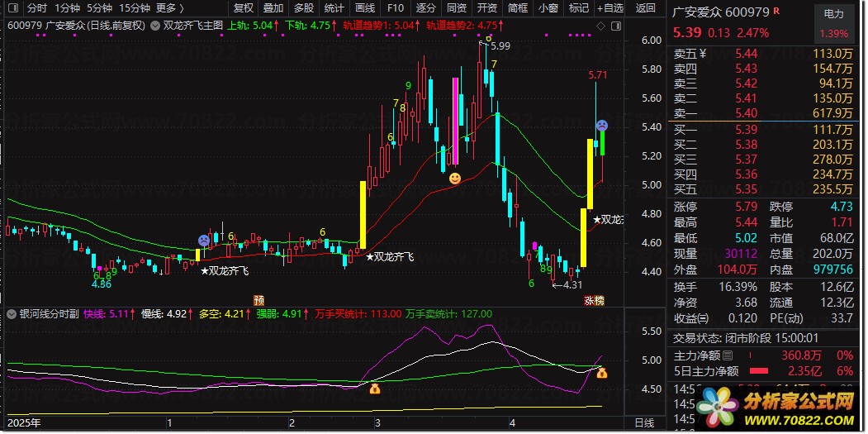Click the 开资 toolbar button

[486, 7]
